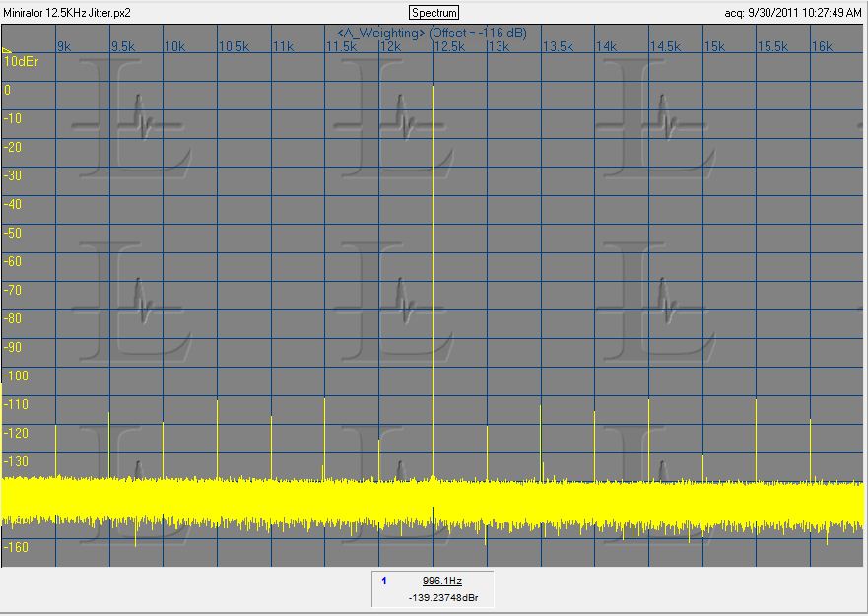Click the 13.5k frequency axis label
868x616 pixels.
coord(558,47)
